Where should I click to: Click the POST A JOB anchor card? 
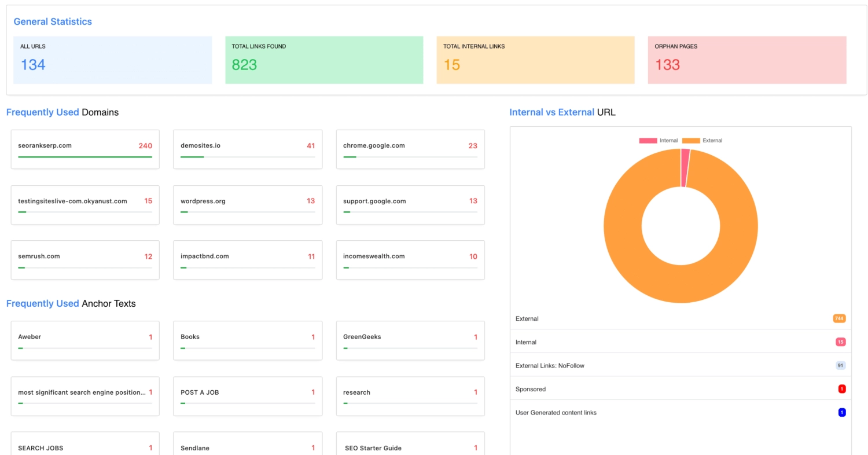coord(248,396)
